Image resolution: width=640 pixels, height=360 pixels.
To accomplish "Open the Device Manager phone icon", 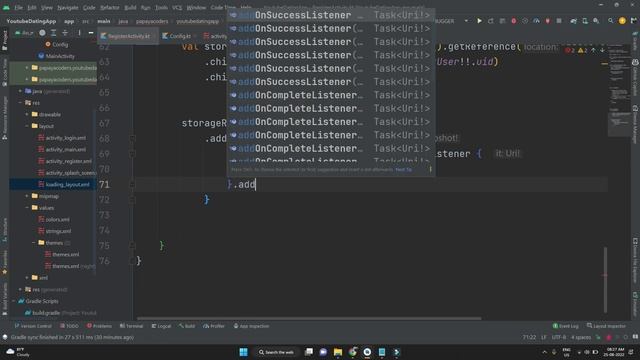I will tap(584, 21).
